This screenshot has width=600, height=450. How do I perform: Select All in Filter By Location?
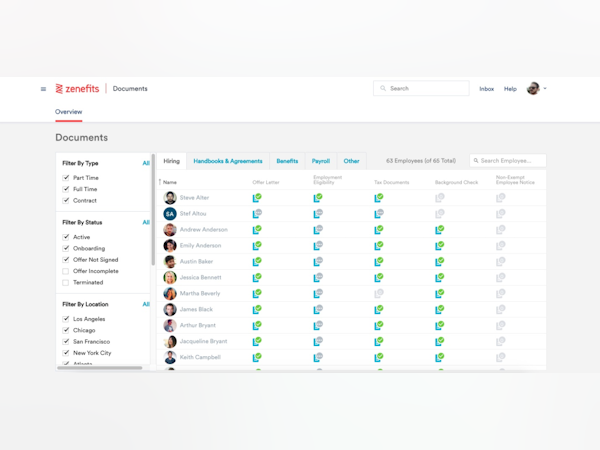pos(146,304)
